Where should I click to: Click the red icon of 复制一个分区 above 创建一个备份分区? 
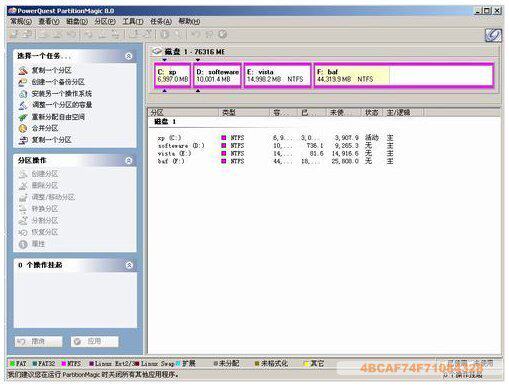23,70
